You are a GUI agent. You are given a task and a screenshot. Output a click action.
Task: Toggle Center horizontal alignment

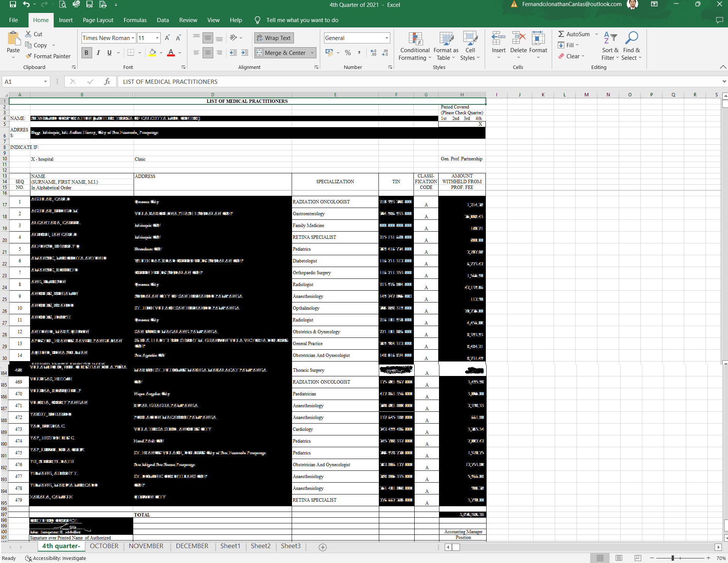coord(208,53)
